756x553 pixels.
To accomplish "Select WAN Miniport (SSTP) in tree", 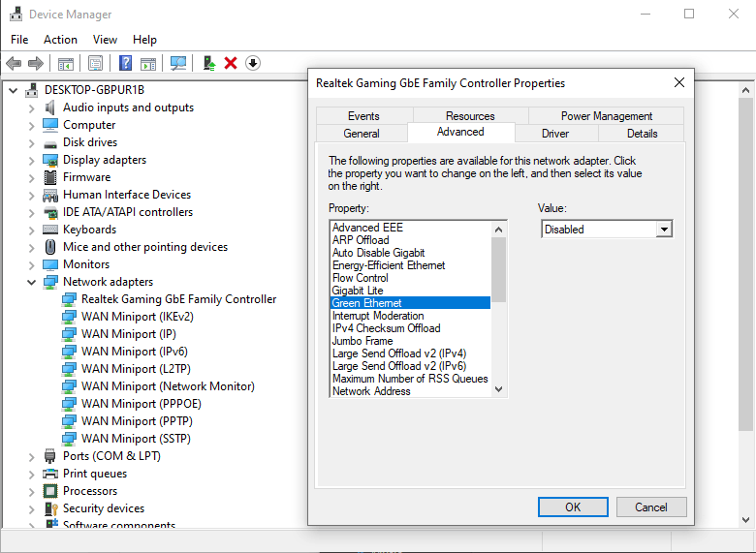I will (x=136, y=439).
